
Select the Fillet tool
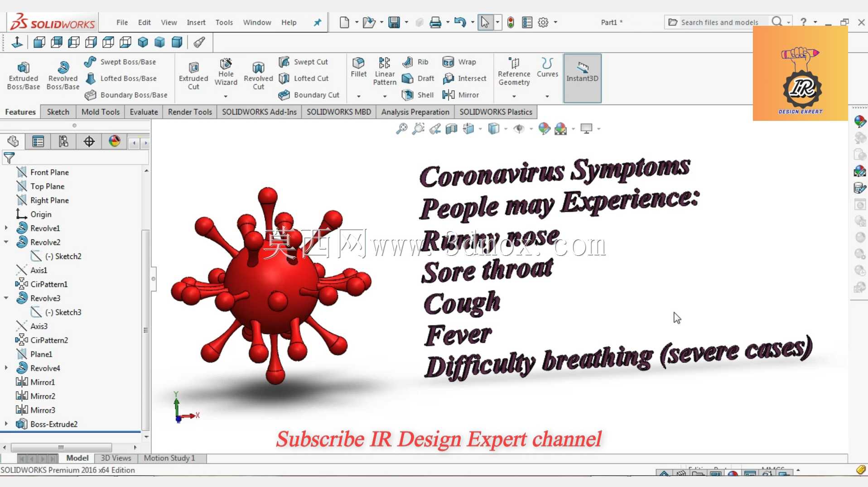tap(358, 67)
